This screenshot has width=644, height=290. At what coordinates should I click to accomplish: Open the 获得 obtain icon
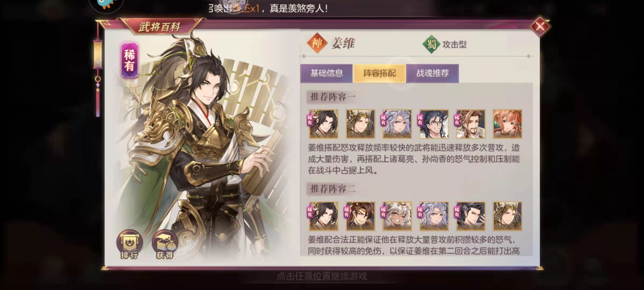[164, 244]
